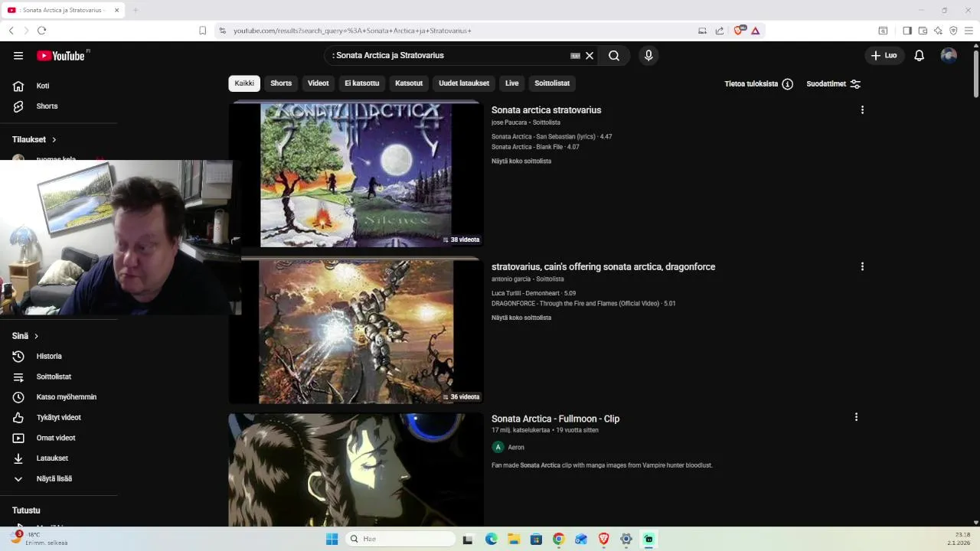
Task: Click the Windows taskbar Hae search box
Action: point(400,539)
